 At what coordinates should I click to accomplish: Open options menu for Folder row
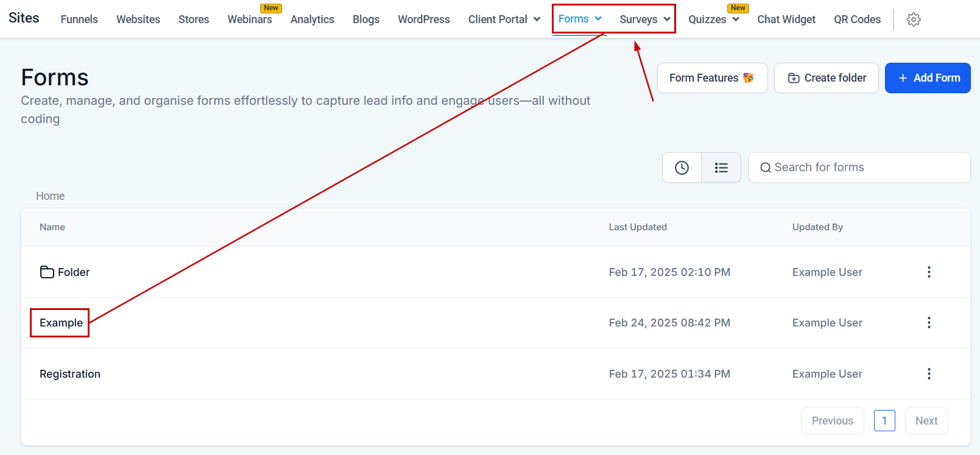click(929, 272)
